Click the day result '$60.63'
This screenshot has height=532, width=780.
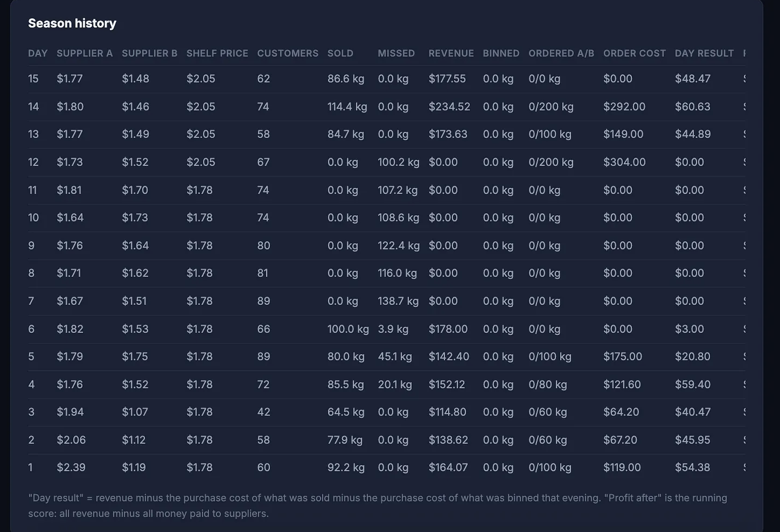coord(693,107)
